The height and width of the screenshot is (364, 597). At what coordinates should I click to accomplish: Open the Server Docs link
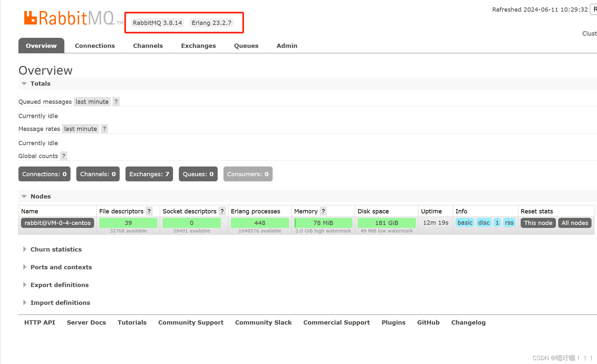click(86, 322)
